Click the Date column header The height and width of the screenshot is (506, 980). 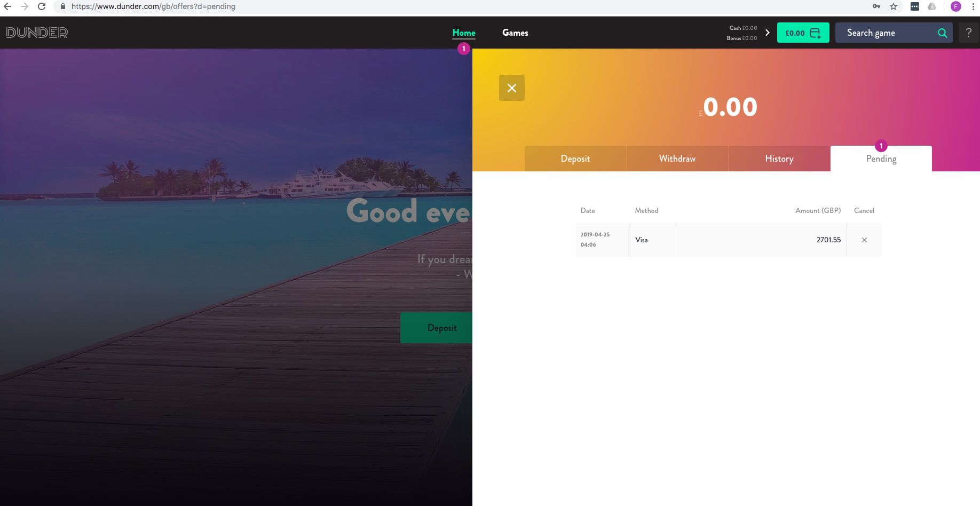point(588,211)
